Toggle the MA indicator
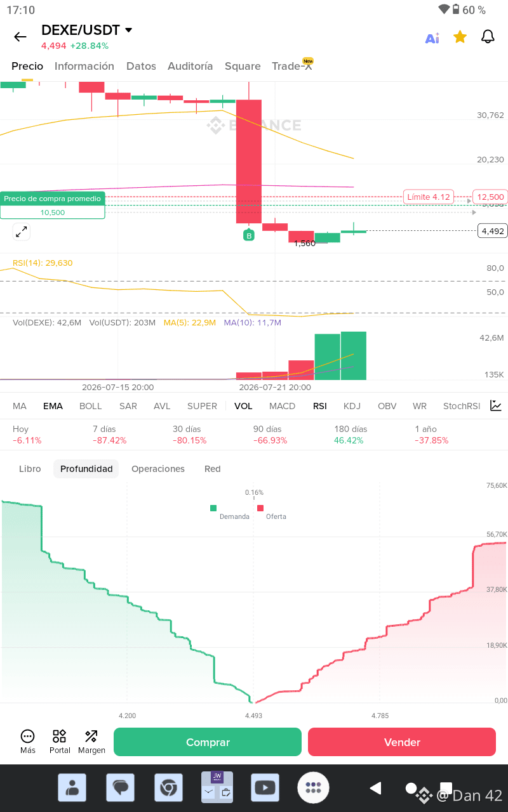The image size is (508, 812). click(x=20, y=406)
